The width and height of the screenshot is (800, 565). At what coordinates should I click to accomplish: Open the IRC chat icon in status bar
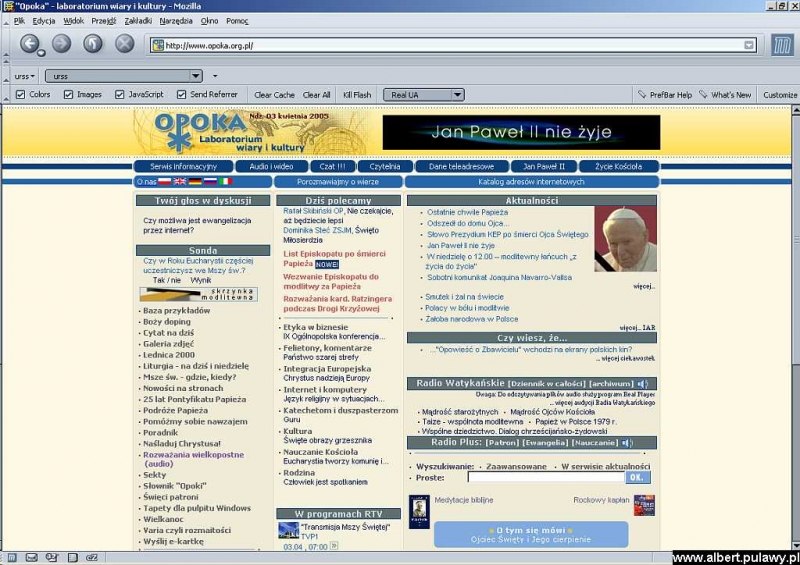92,557
